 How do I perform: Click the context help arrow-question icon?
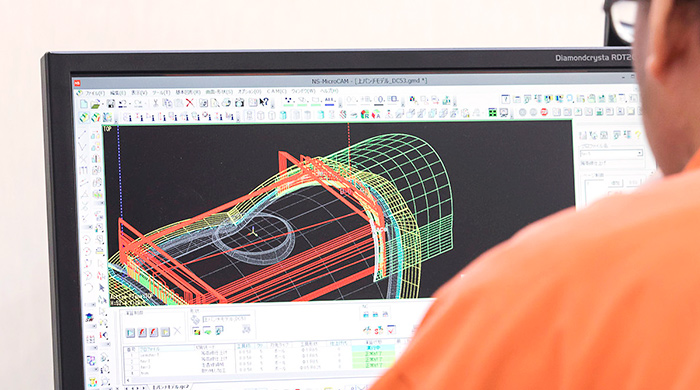264,102
